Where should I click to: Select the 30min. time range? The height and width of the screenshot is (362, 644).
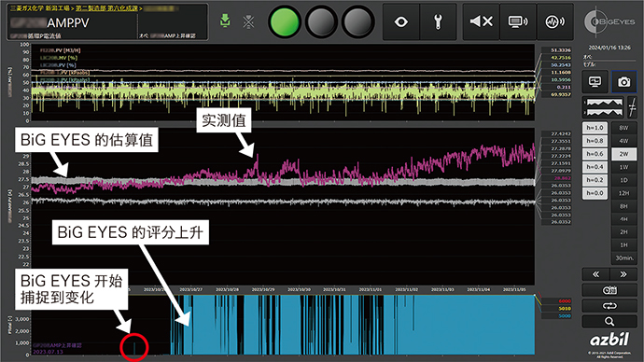pyautogui.click(x=623, y=258)
